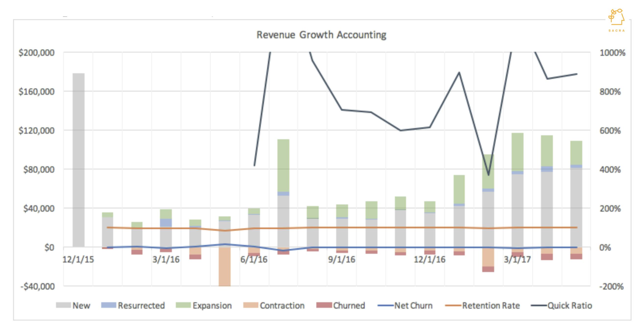Select the blue resurrected segment in 3/1/16 bar
The width and height of the screenshot is (644, 329).
166,223
